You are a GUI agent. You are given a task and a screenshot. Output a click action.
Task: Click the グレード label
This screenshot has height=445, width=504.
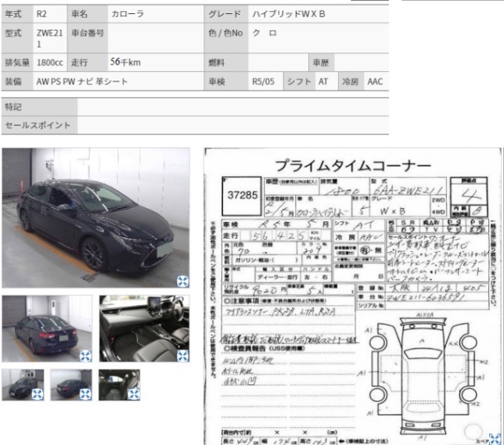tap(225, 14)
